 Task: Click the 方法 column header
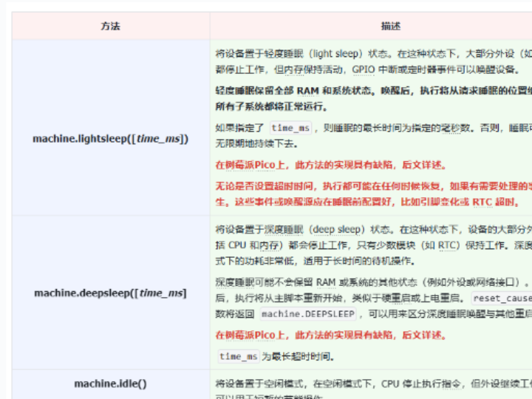point(111,26)
